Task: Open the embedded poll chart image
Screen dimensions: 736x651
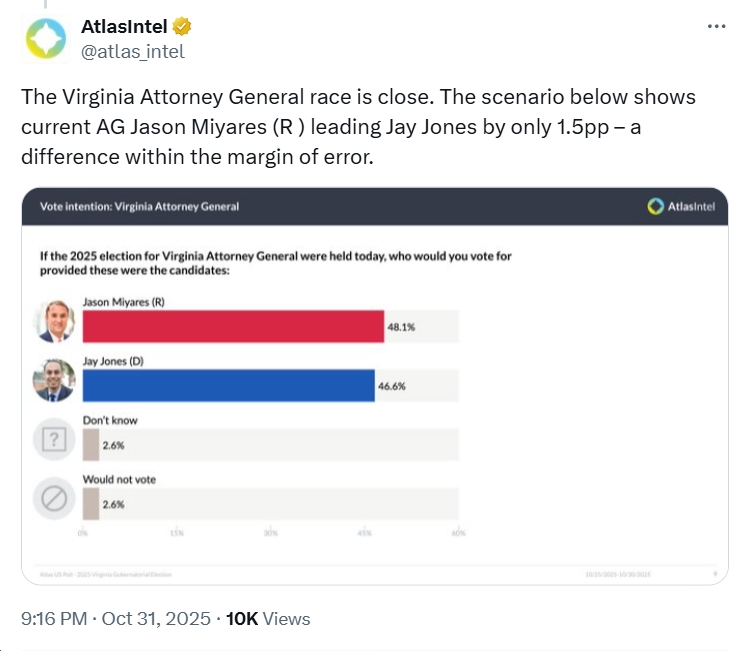Action: tap(375, 383)
